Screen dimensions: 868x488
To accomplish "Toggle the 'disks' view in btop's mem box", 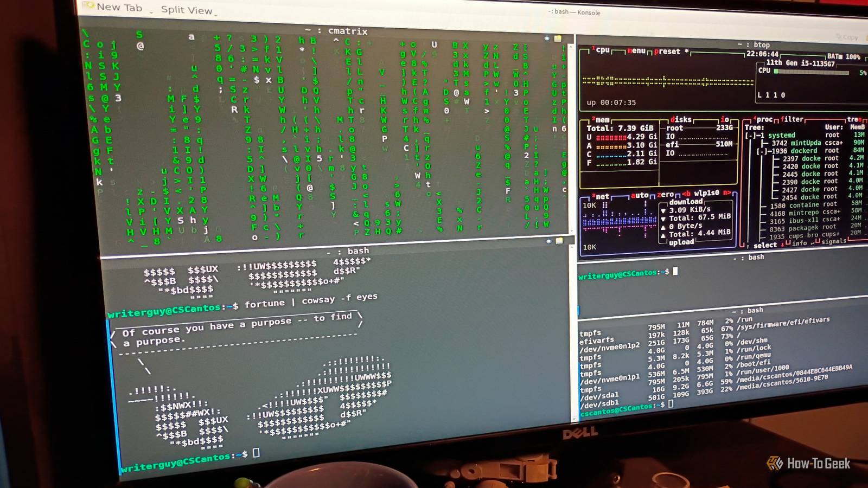I will coord(681,119).
